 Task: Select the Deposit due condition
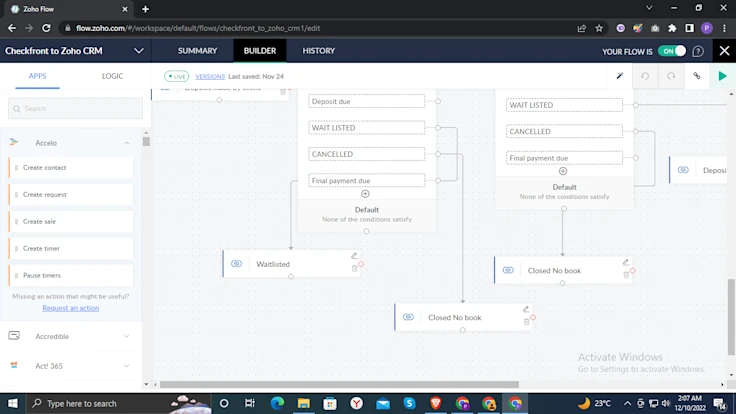(367, 101)
